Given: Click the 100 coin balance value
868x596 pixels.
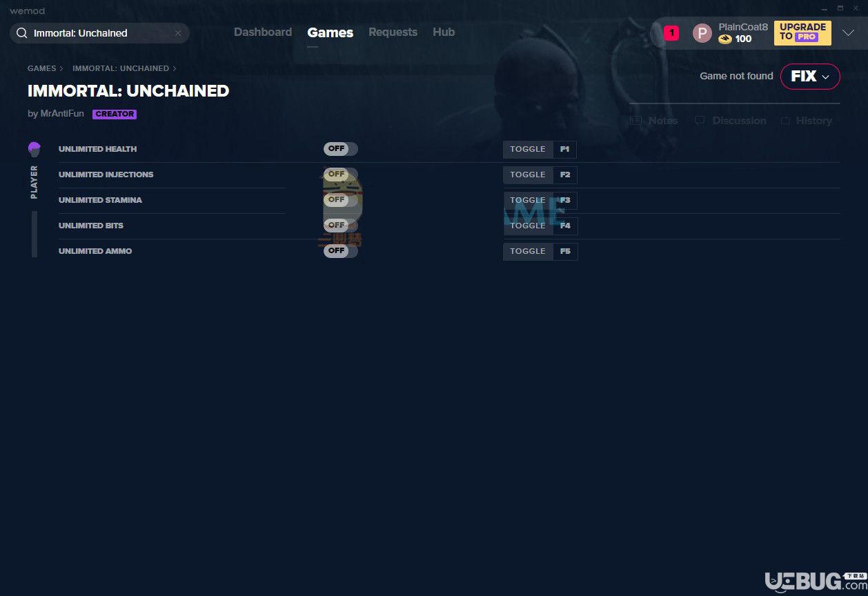Looking at the screenshot, I should pos(743,39).
